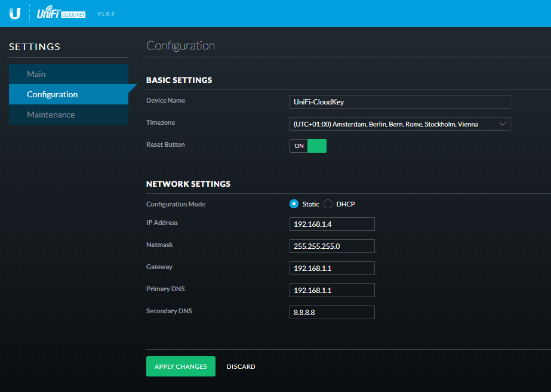Click the Ubiquiti U logo icon

point(15,13)
